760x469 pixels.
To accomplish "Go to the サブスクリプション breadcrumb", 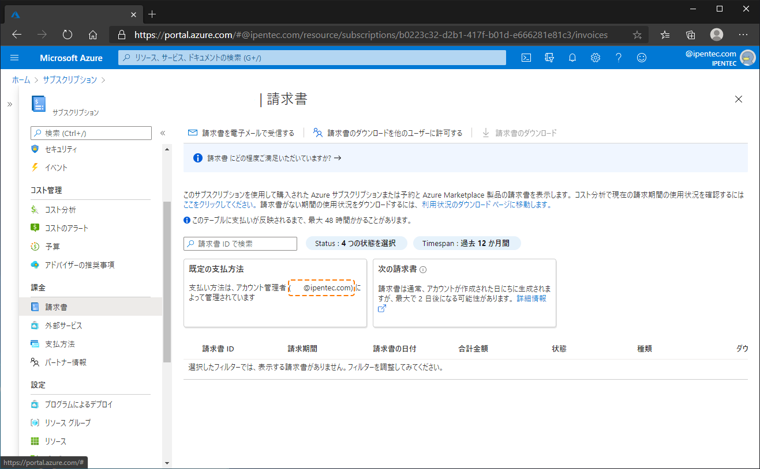I will click(x=70, y=80).
